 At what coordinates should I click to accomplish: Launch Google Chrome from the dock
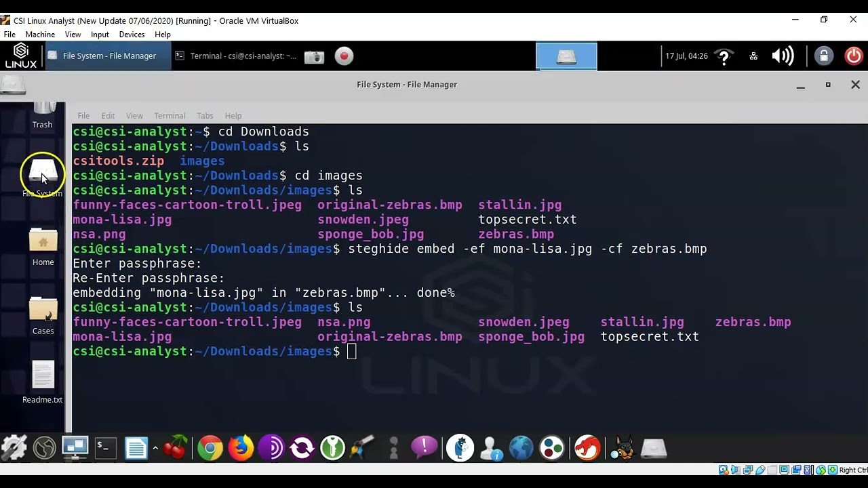point(210,448)
